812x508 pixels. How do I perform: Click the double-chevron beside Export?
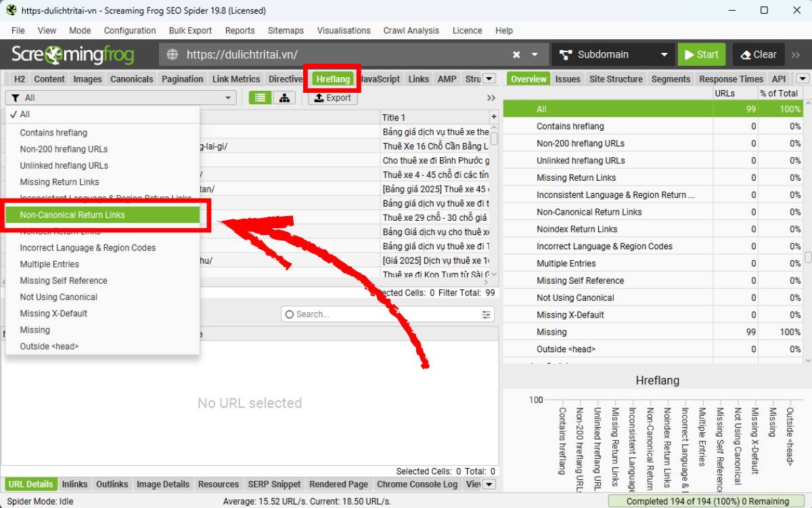click(491, 97)
